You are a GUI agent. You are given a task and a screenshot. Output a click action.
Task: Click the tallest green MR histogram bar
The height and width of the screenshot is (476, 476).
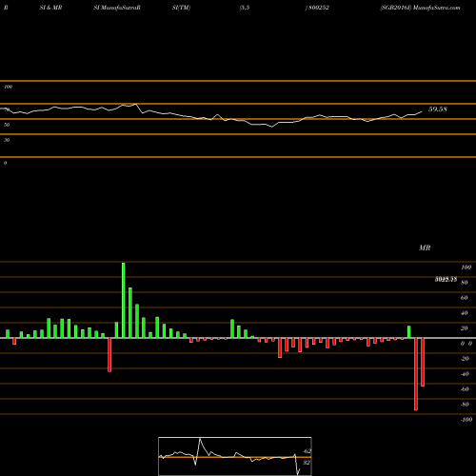124,300
